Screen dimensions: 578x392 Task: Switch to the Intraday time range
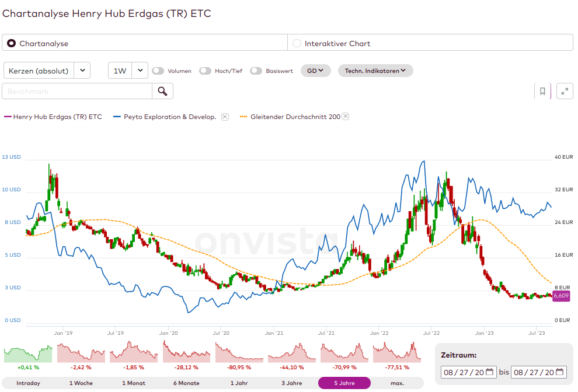[28, 383]
